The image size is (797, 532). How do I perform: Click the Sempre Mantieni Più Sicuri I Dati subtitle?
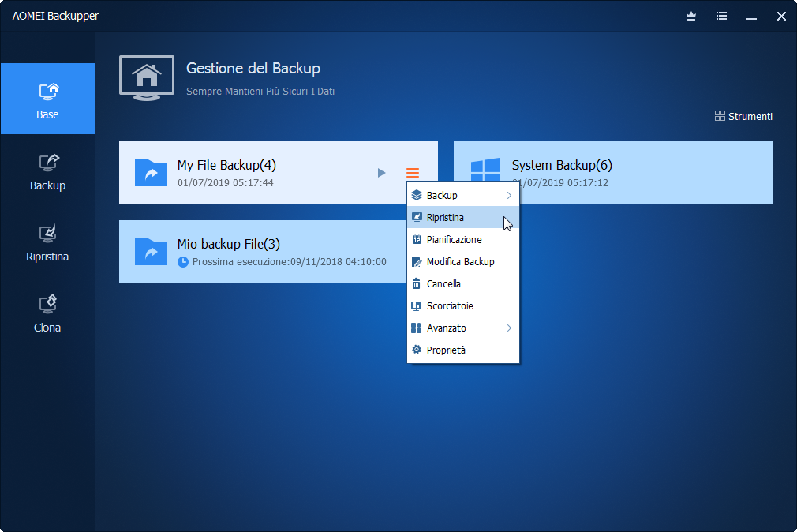[260, 92]
